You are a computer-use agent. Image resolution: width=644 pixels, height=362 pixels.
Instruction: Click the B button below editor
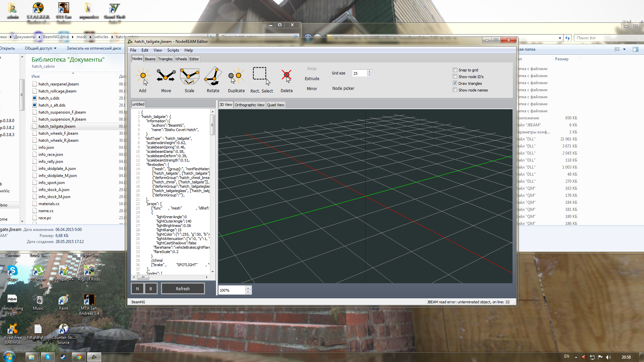[x=151, y=289]
